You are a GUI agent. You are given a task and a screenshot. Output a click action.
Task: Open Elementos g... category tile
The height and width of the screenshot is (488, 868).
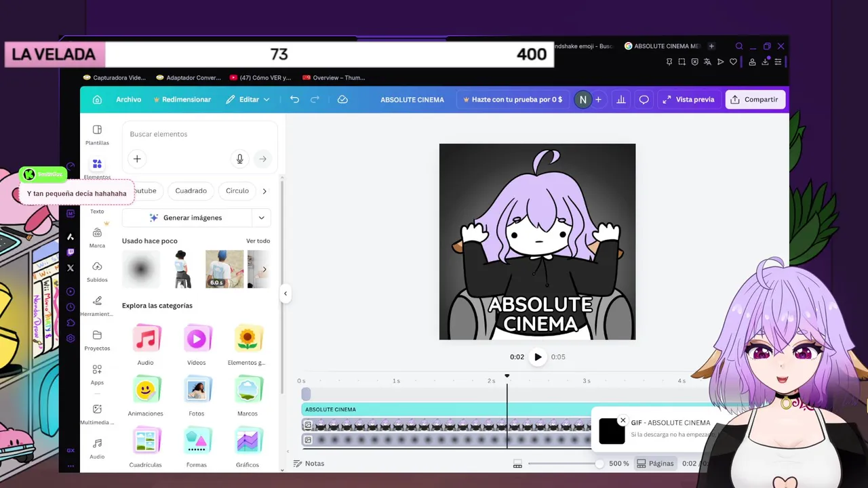(248, 345)
